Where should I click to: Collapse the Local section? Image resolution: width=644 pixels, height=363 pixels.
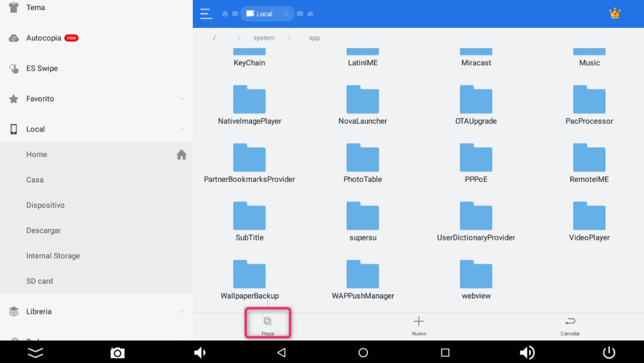[x=182, y=129]
